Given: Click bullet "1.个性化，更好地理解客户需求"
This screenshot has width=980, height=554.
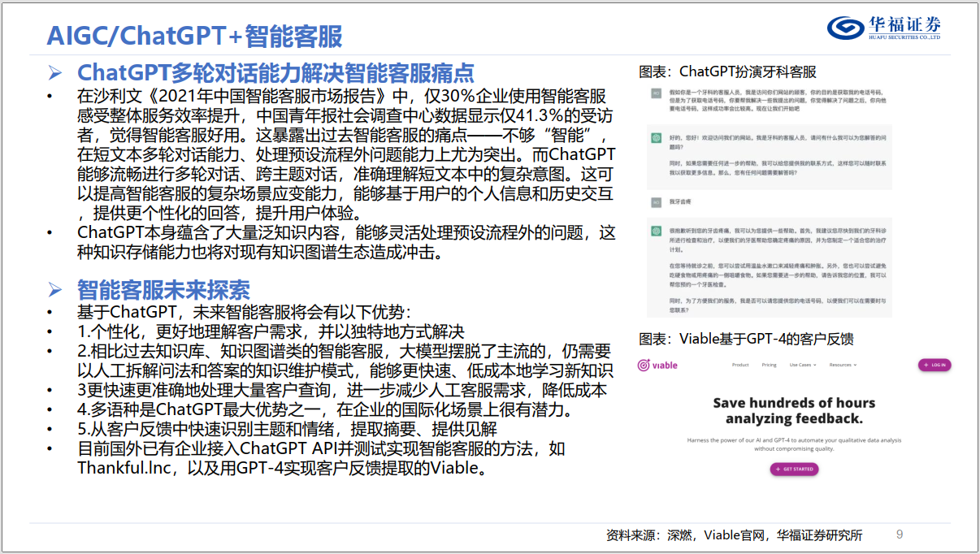Looking at the screenshot, I should pyautogui.click(x=271, y=332).
